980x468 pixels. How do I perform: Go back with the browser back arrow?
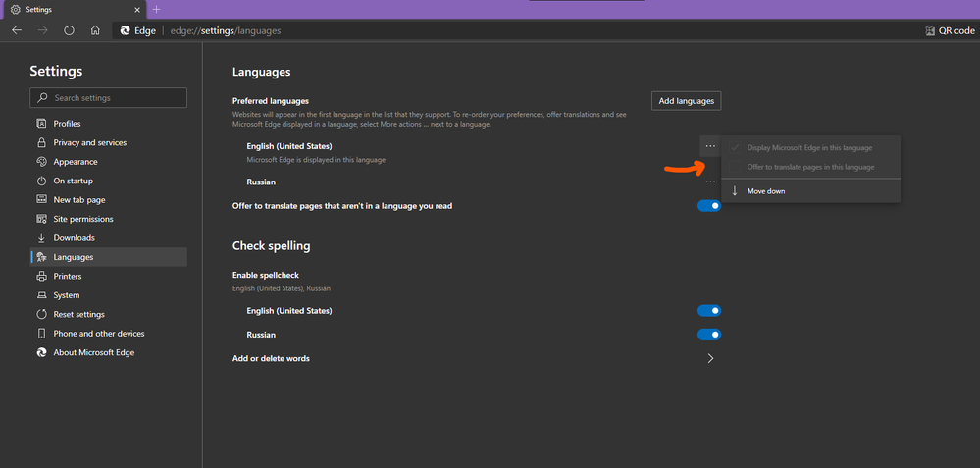[17, 30]
